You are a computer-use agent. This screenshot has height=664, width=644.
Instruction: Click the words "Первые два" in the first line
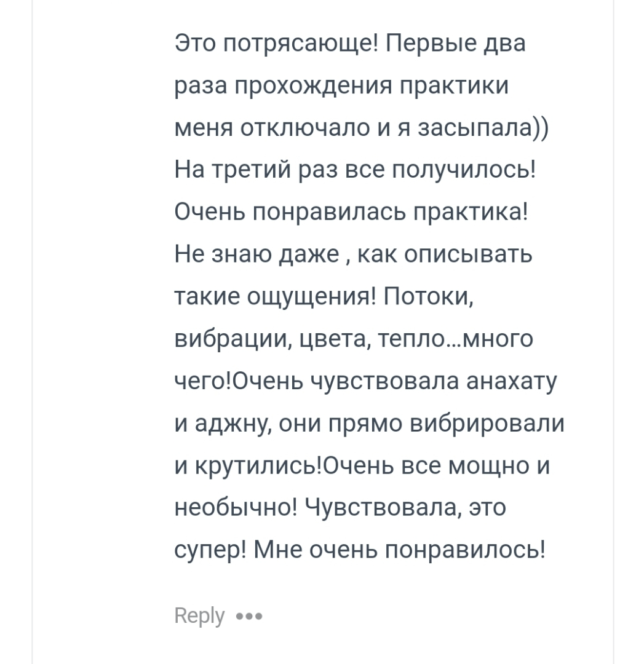455,44
